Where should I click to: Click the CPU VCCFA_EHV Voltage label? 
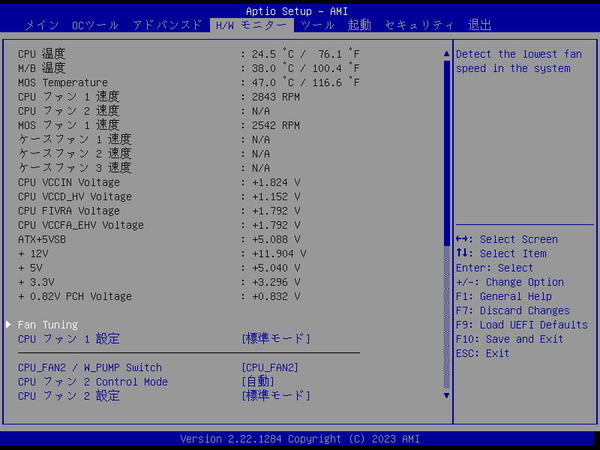(81, 225)
